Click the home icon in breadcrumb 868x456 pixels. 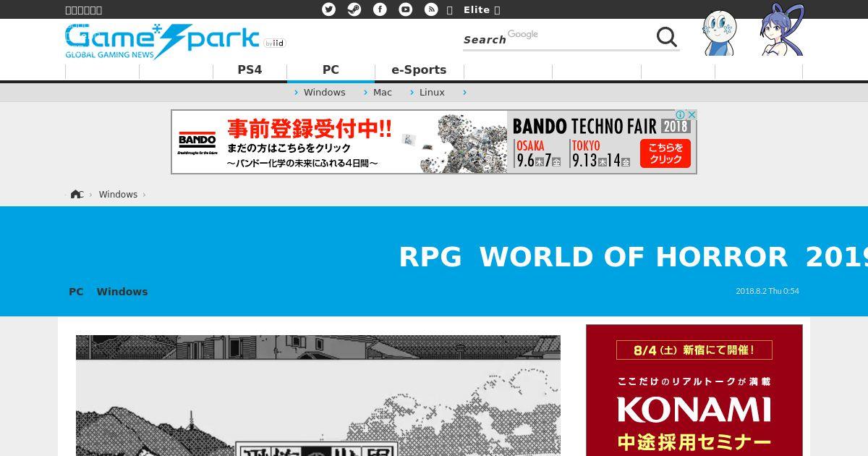tap(76, 194)
